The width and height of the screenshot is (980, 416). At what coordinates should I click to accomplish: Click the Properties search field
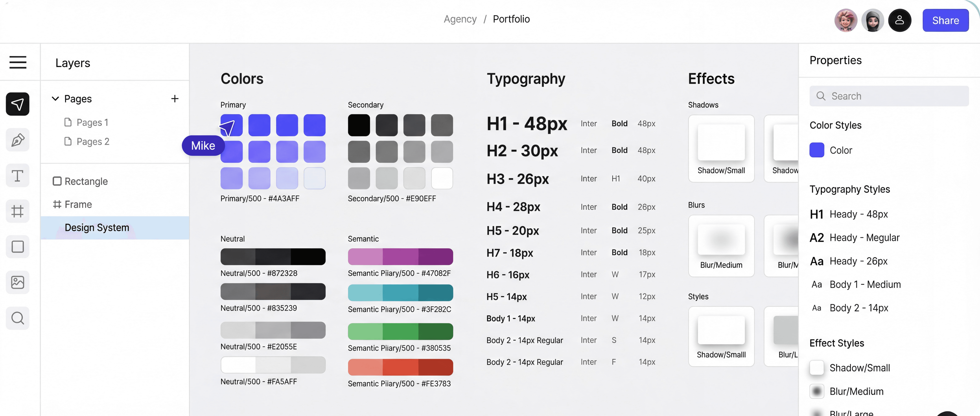pyautogui.click(x=889, y=96)
